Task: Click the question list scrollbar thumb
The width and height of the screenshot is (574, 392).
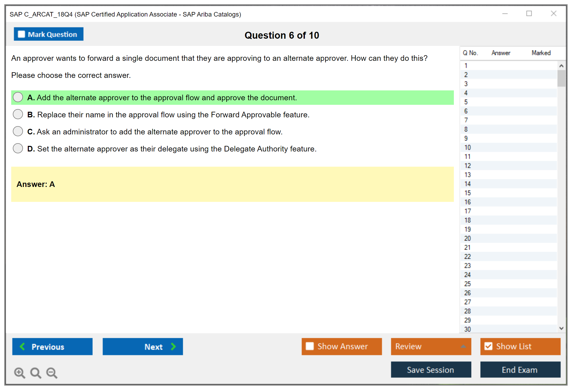Action: [x=561, y=78]
